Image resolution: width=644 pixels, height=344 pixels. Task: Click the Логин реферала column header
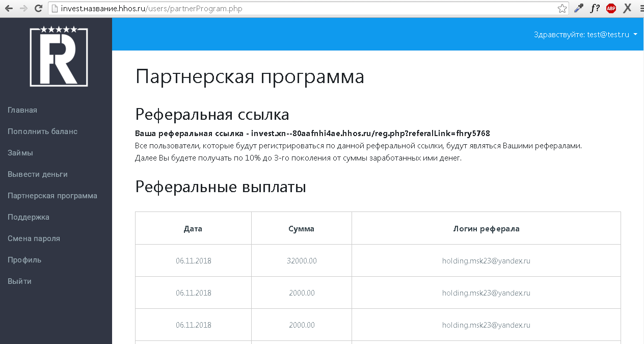(486, 228)
